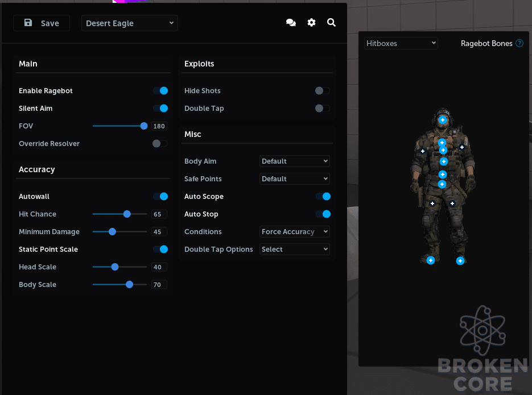Click the Head Scale value field 40
The image size is (532, 395).
tap(159, 267)
